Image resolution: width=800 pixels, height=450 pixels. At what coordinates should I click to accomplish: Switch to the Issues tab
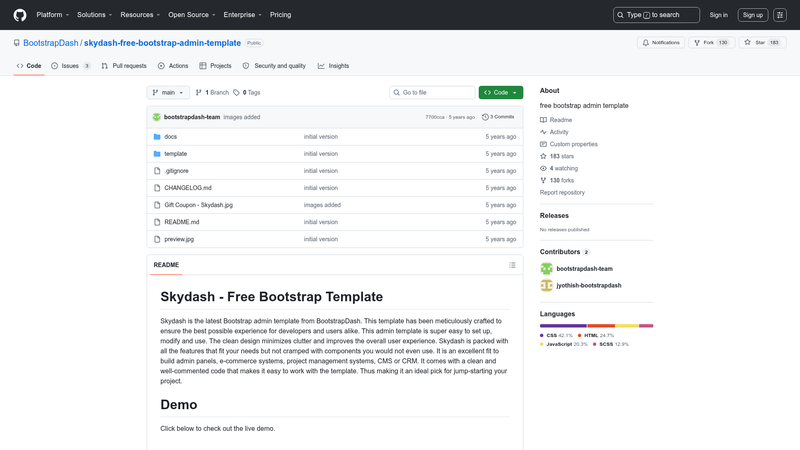(x=70, y=66)
